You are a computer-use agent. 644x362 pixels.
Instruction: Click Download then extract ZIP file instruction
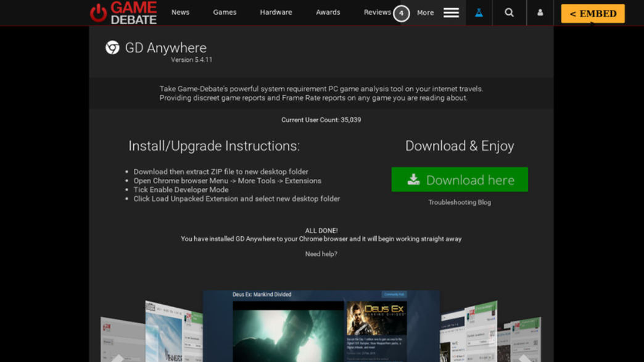pyautogui.click(x=221, y=171)
